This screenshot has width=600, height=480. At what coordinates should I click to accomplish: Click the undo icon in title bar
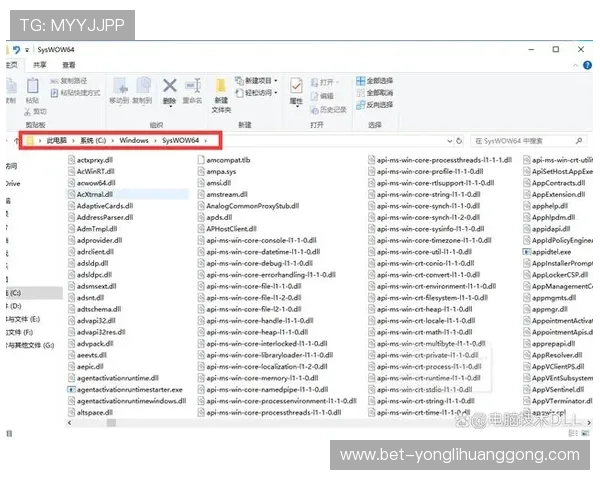(16, 50)
